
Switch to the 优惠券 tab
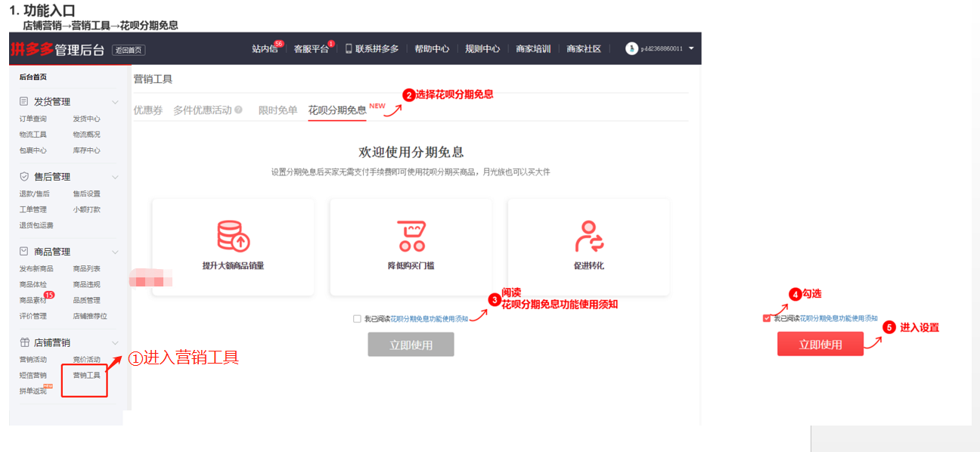[148, 110]
